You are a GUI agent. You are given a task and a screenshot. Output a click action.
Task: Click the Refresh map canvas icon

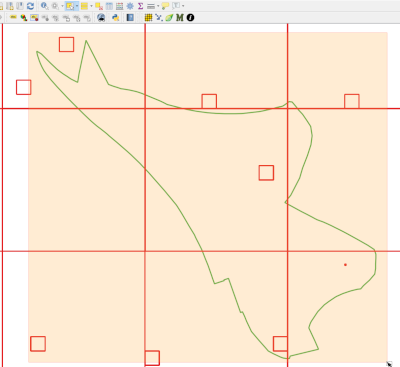[31, 6]
